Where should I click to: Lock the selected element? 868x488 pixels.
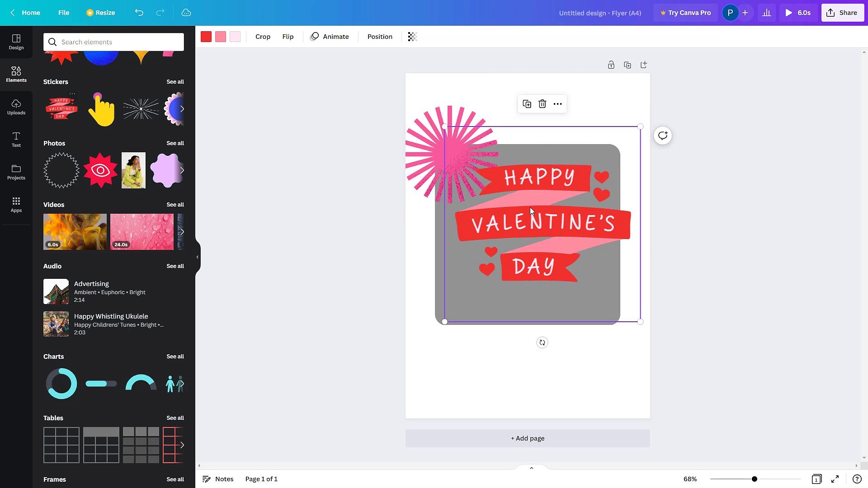coord(611,65)
